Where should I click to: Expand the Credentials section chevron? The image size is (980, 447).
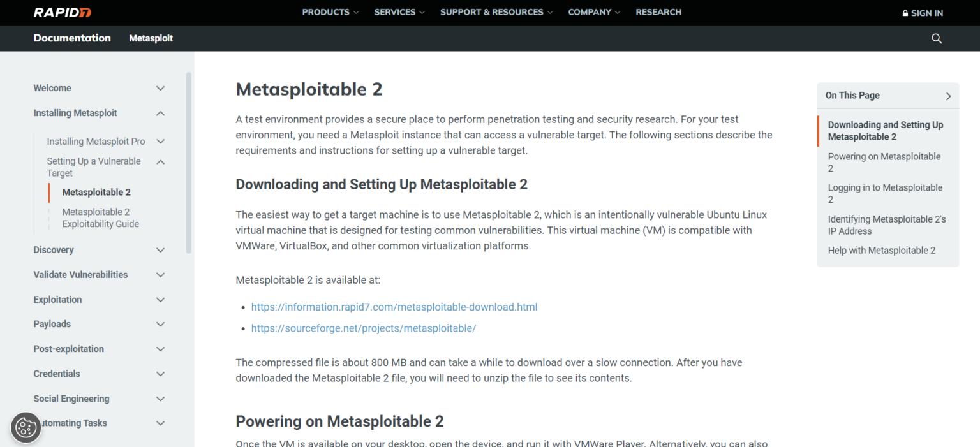pyautogui.click(x=161, y=374)
